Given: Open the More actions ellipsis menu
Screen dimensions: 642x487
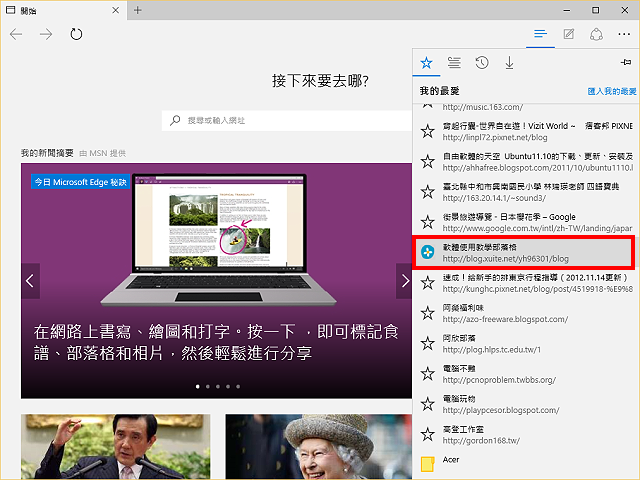Looking at the screenshot, I should click(624, 34).
